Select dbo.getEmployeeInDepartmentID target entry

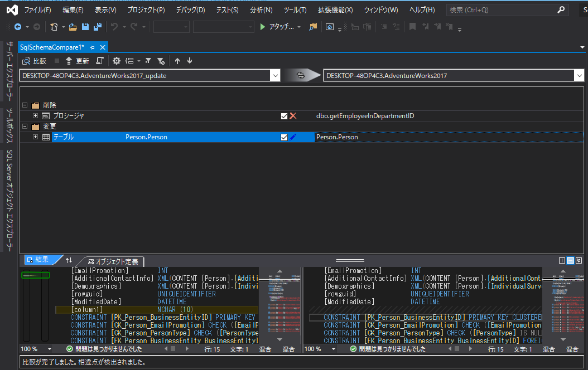[x=365, y=116]
